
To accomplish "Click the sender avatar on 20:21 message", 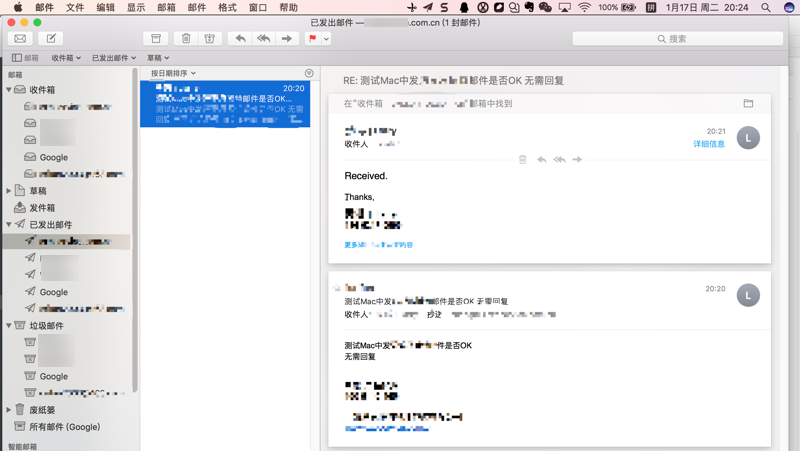I will coord(748,138).
